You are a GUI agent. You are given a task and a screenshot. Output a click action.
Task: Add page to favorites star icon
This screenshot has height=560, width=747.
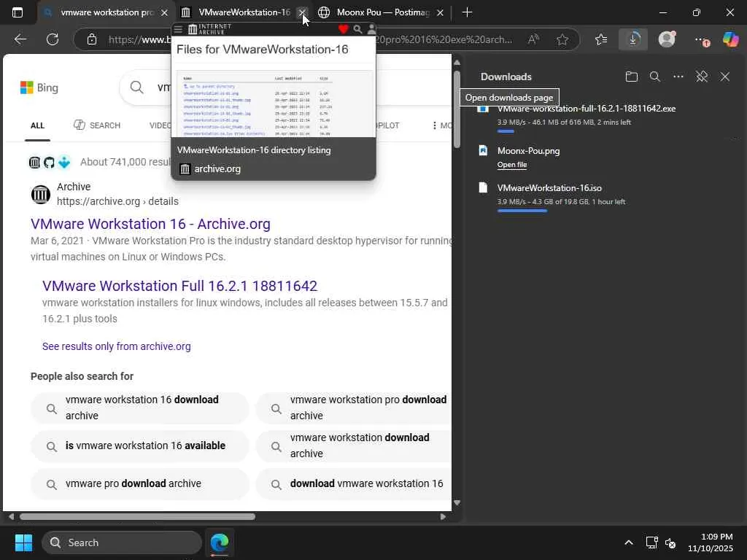pyautogui.click(x=562, y=39)
